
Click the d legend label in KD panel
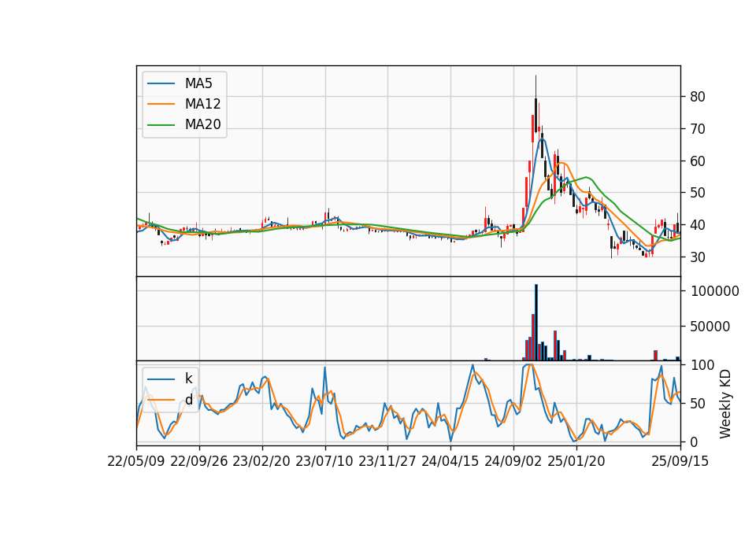(188, 400)
